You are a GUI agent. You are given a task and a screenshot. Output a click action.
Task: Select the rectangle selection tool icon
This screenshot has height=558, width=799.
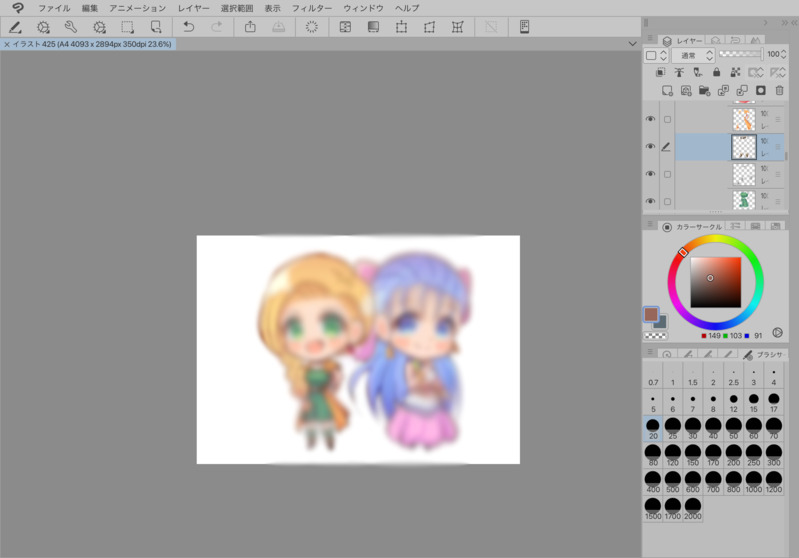pos(127,27)
